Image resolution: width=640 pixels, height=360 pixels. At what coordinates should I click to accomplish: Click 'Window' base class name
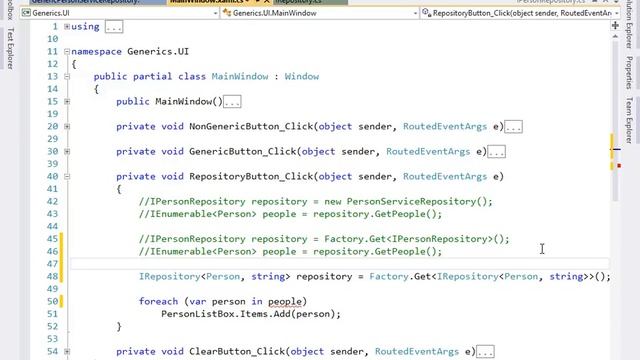[302, 76]
